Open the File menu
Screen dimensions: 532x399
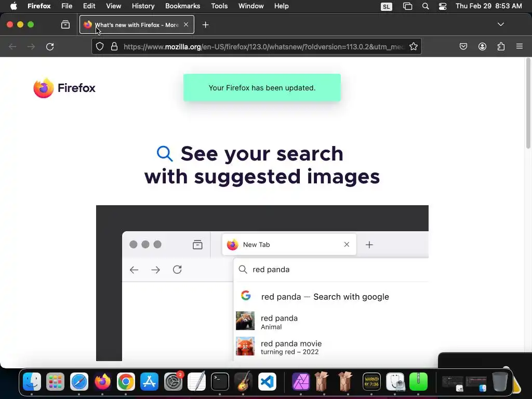point(66,6)
